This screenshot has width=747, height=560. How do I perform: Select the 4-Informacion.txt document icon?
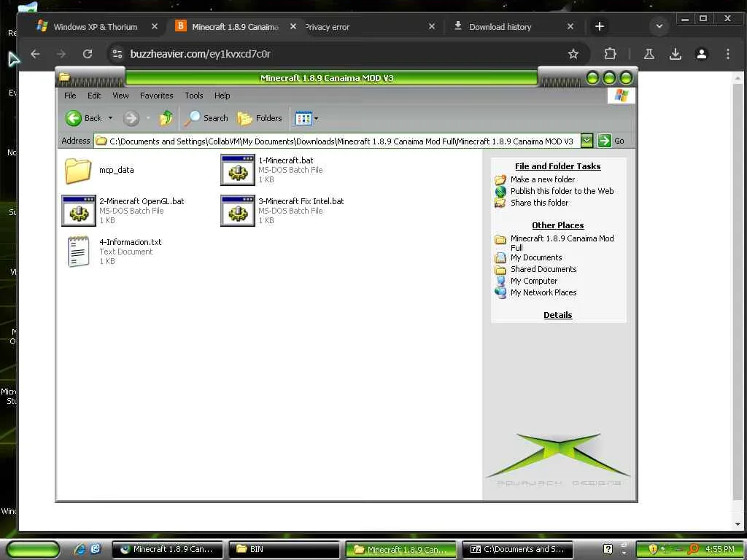(79, 252)
